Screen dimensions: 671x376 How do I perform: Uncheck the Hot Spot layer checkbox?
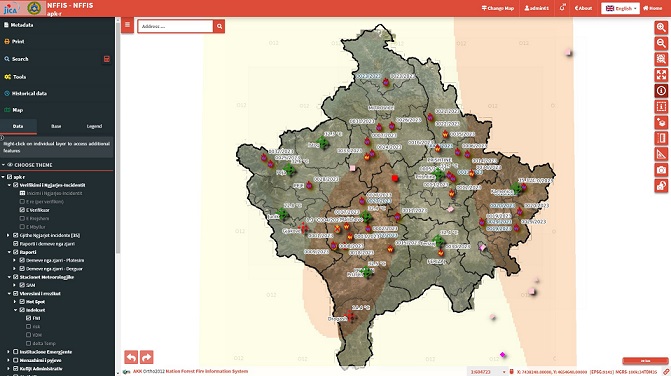[x=22, y=302]
